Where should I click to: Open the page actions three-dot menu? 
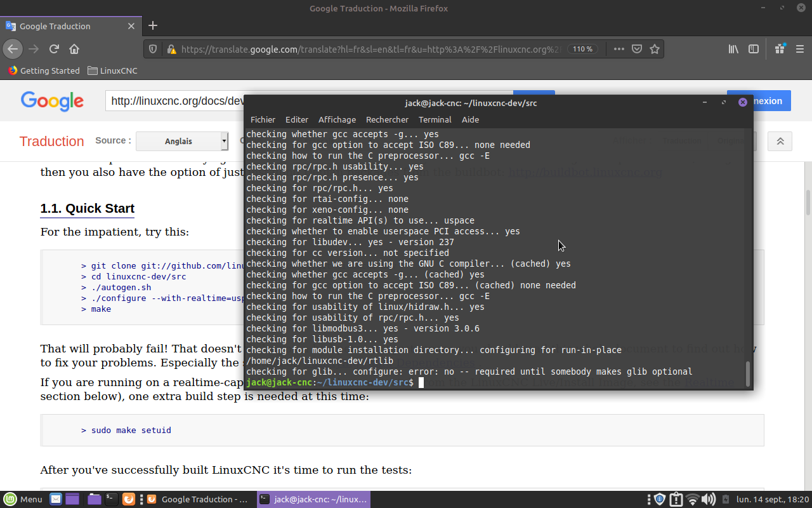point(619,49)
